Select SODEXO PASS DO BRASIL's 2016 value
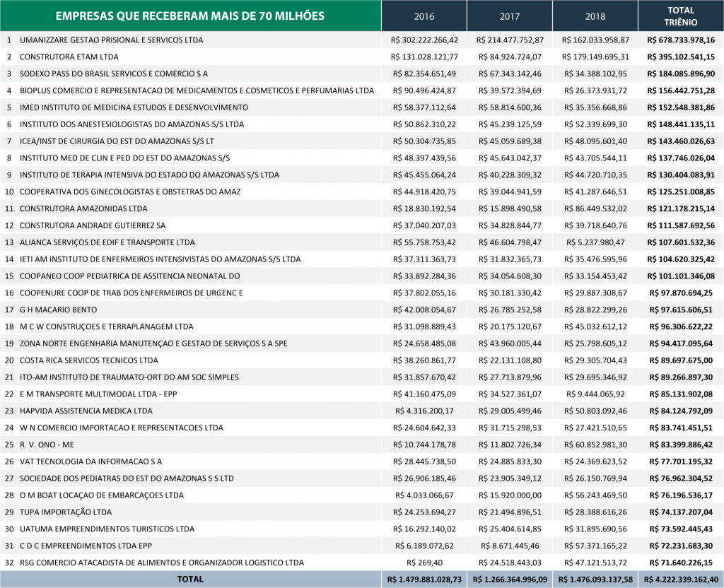724x588 pixels. point(424,73)
